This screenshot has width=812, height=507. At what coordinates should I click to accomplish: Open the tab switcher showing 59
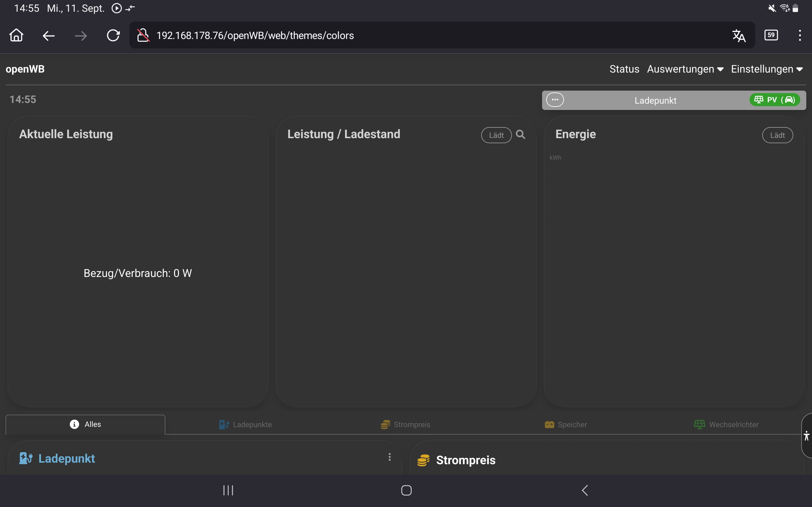point(771,35)
